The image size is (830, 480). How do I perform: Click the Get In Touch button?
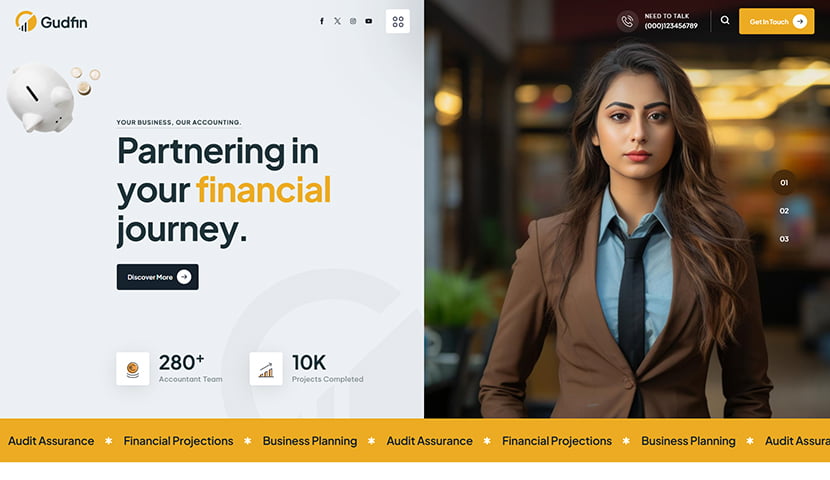point(777,21)
